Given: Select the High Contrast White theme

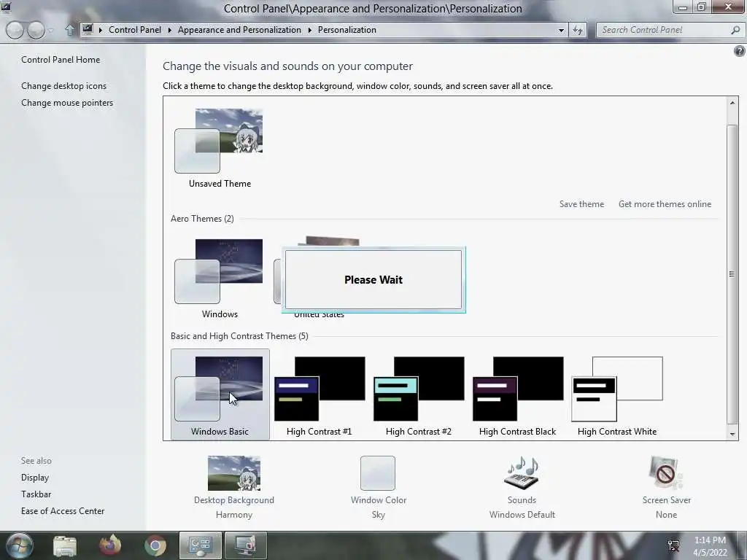Looking at the screenshot, I should pyautogui.click(x=617, y=394).
